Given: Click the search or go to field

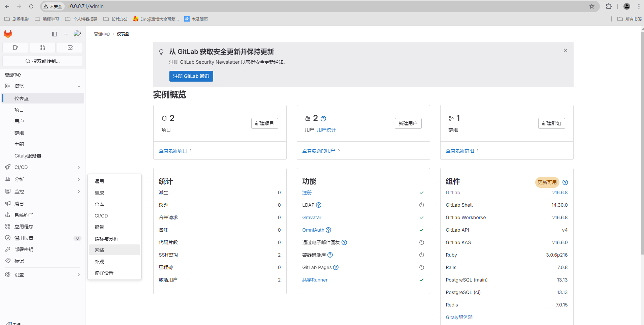Looking at the screenshot, I should [43, 61].
